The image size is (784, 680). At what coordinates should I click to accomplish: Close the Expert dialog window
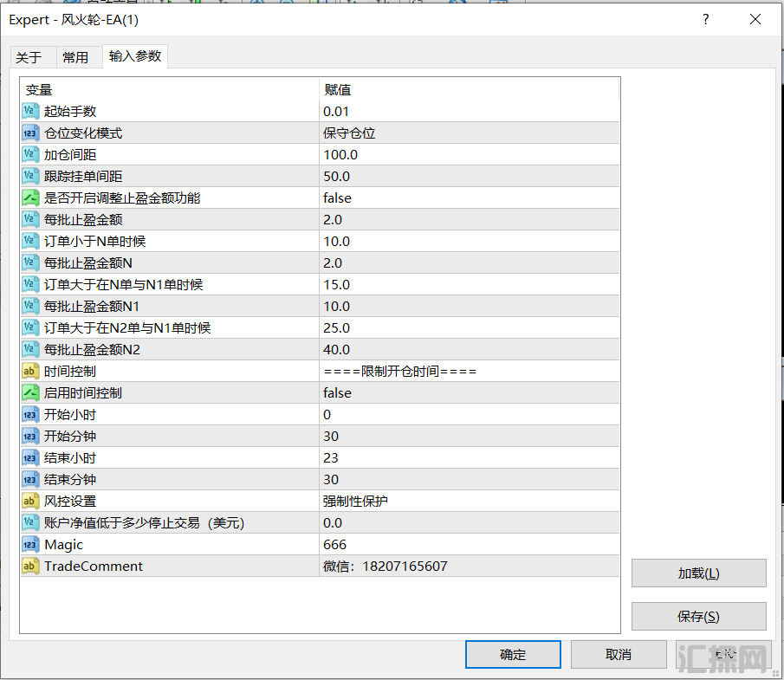pyautogui.click(x=755, y=20)
